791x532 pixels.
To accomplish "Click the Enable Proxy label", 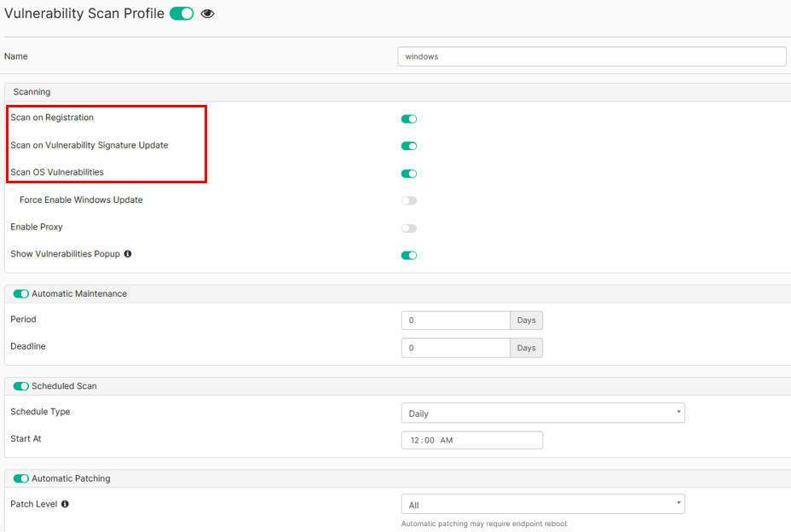I will tap(37, 227).
